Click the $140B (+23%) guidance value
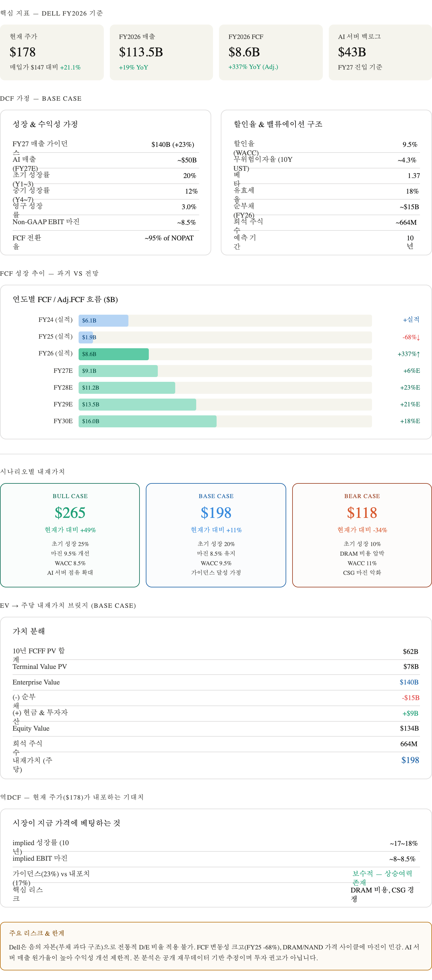This screenshot has width=432, height=980. click(172, 144)
